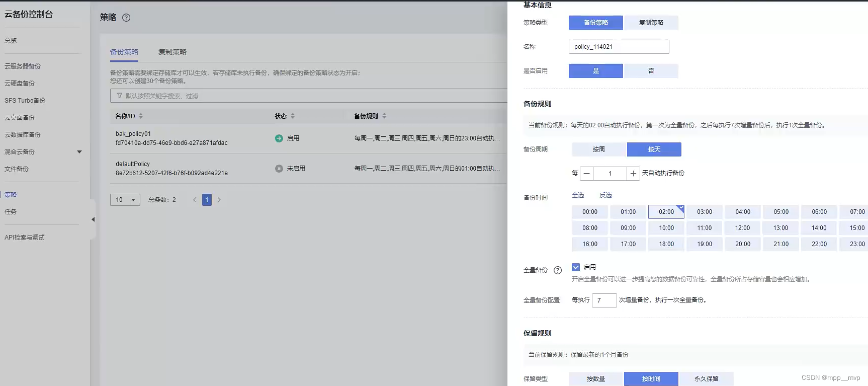
Task: Select the 12:00 backup time
Action: click(x=743, y=228)
